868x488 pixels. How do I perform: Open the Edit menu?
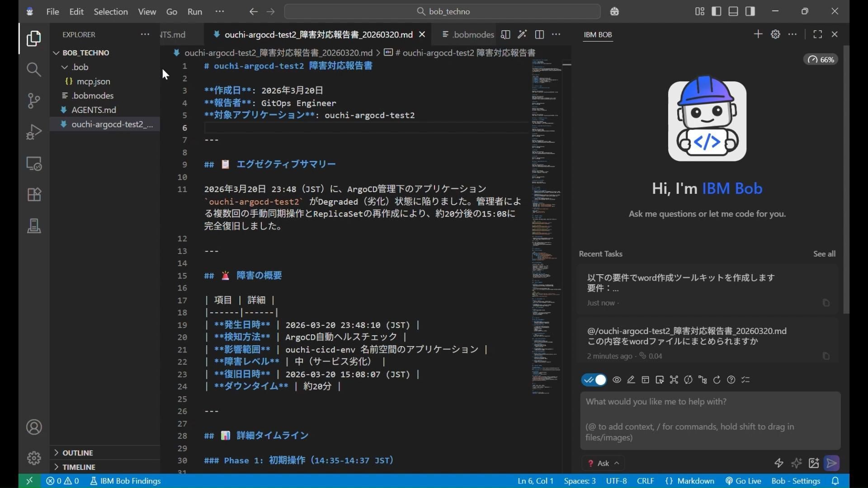pyautogui.click(x=76, y=11)
